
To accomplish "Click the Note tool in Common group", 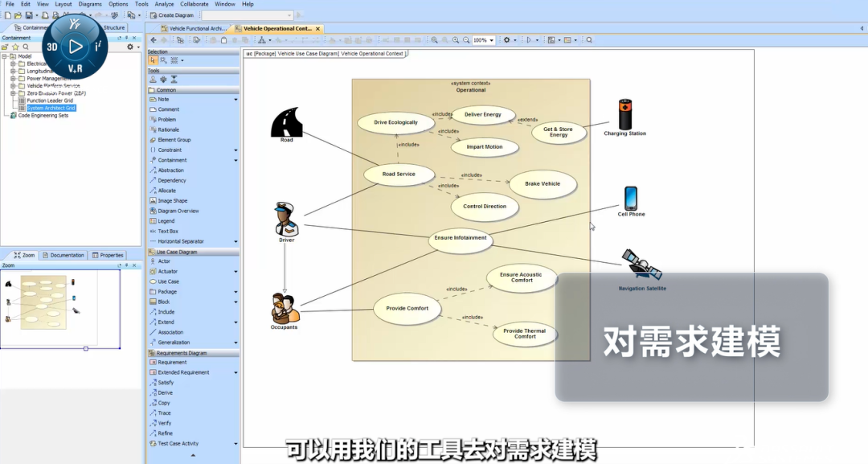I will tap(163, 100).
